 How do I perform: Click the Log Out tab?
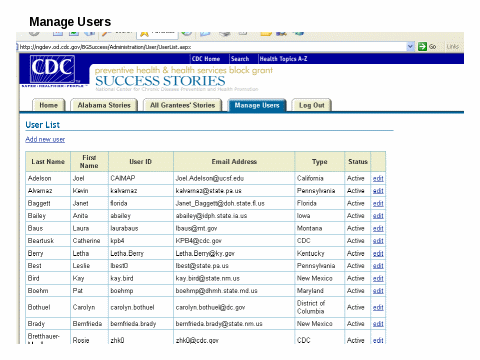click(x=311, y=105)
